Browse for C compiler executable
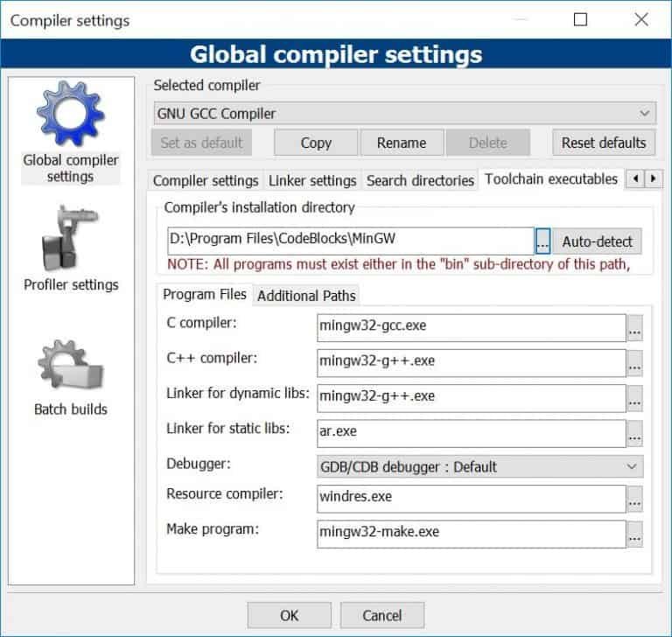This screenshot has width=672, height=637. click(634, 328)
